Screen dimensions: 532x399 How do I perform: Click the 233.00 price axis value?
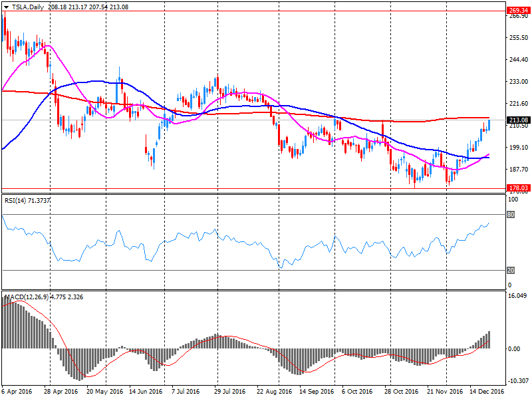[x=517, y=81]
